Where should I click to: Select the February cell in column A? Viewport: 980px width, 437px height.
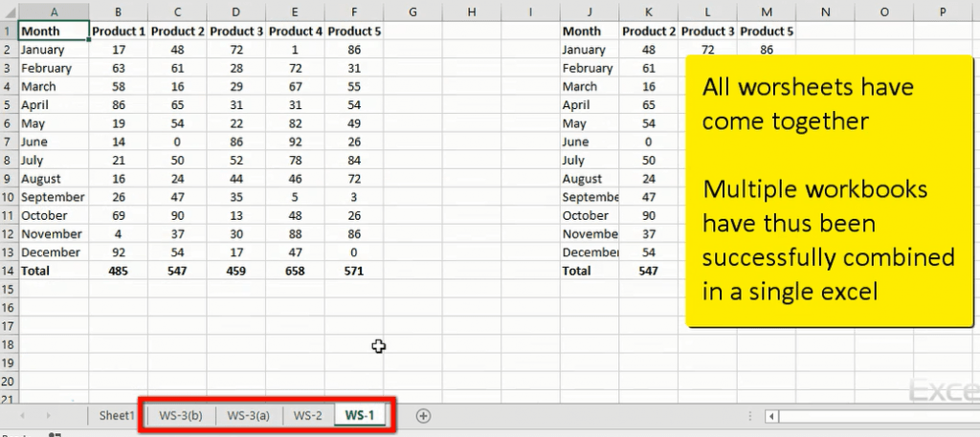click(x=54, y=68)
